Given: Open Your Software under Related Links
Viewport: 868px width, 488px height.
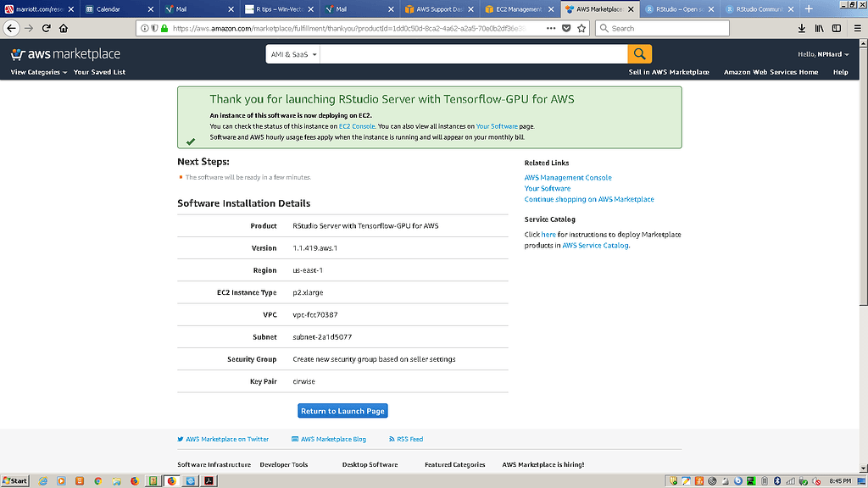Looking at the screenshot, I should (x=547, y=188).
